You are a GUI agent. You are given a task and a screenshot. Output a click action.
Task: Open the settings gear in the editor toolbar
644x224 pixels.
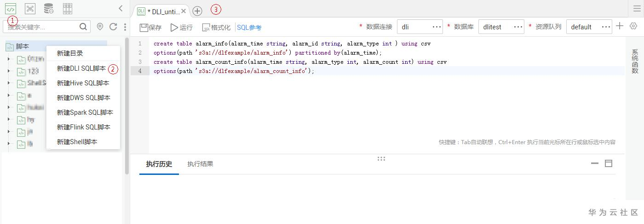pos(633,26)
